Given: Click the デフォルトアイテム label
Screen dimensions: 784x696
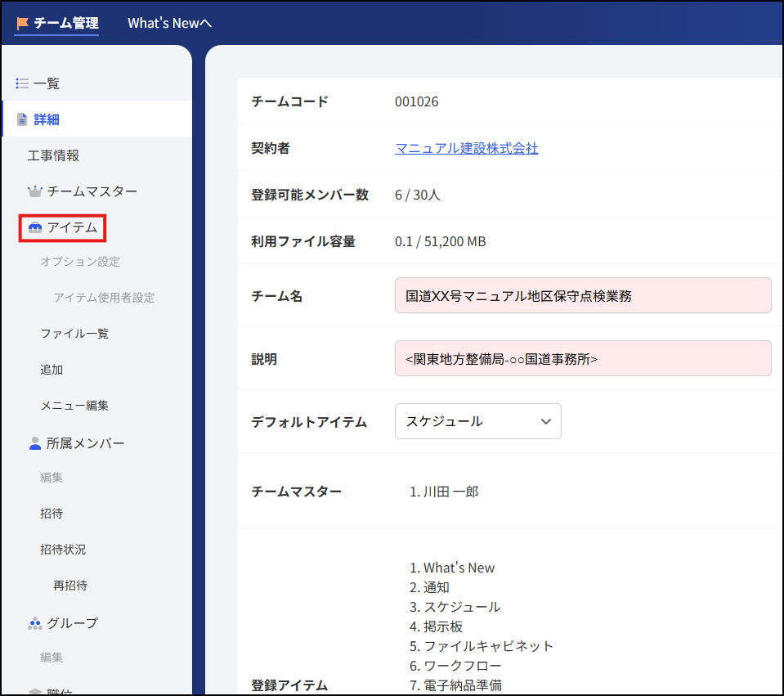Looking at the screenshot, I should [x=310, y=422].
